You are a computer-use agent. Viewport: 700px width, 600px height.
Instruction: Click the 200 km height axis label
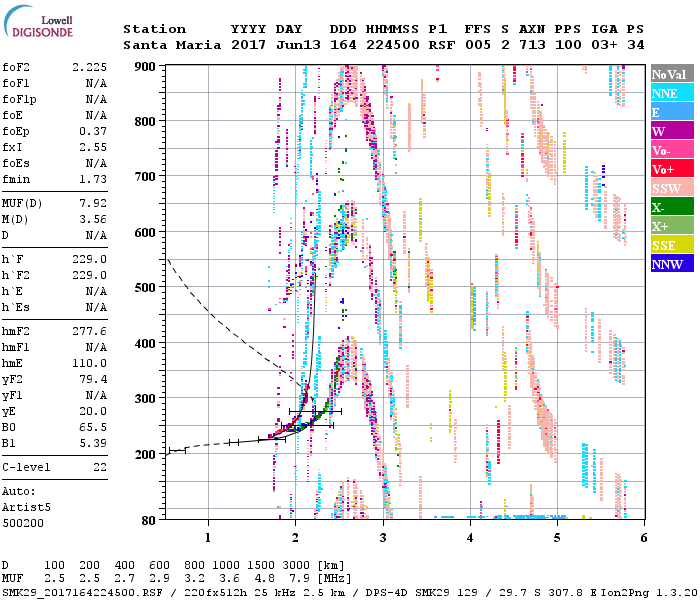click(145, 454)
